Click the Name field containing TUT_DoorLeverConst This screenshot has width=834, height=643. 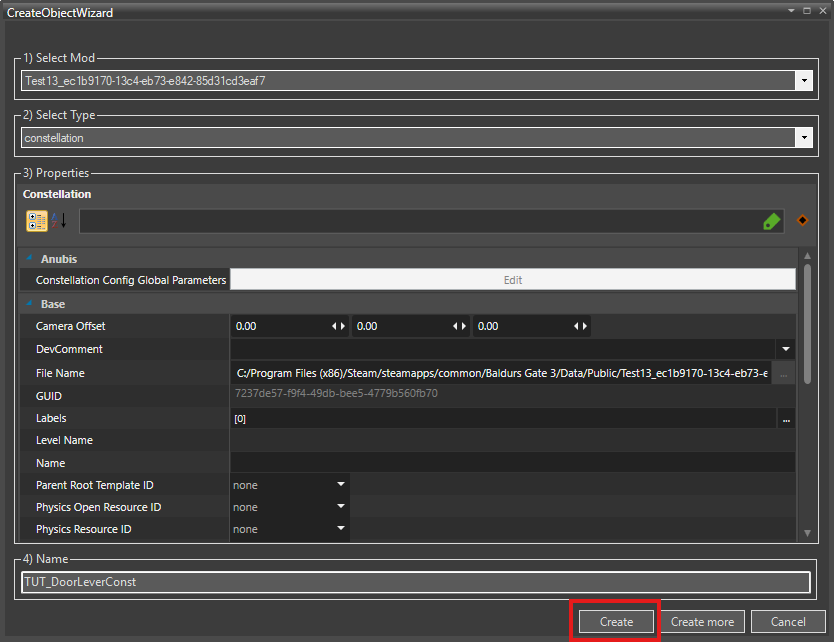click(416, 582)
